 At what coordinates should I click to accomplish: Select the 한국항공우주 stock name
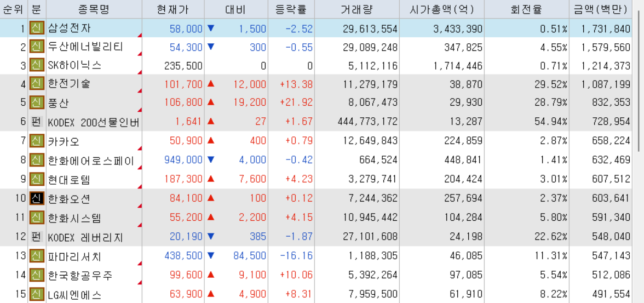[80, 275]
